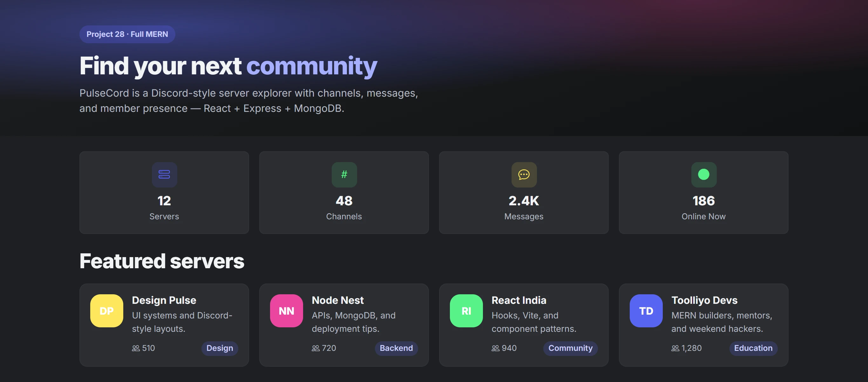
Task: Click Toolliyo Devs description text
Action: point(722,322)
